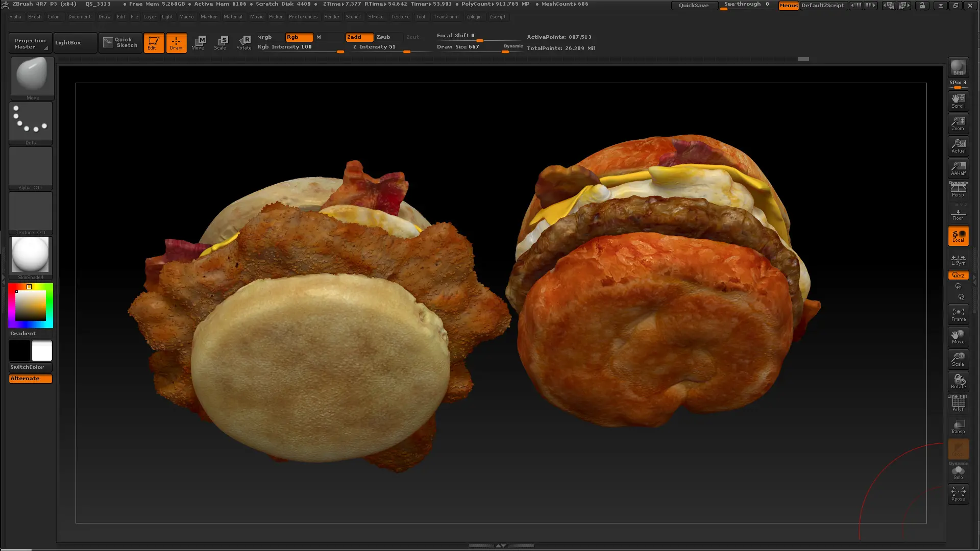Open Projection Master
This screenshot has height=551, width=980.
[x=30, y=43]
